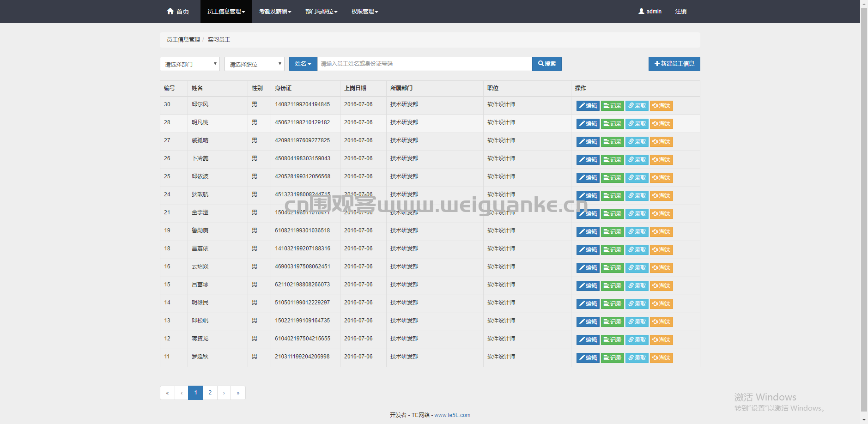The width and height of the screenshot is (868, 424).
Task: Open the 部门与职位 navigation menu
Action: [x=321, y=12]
